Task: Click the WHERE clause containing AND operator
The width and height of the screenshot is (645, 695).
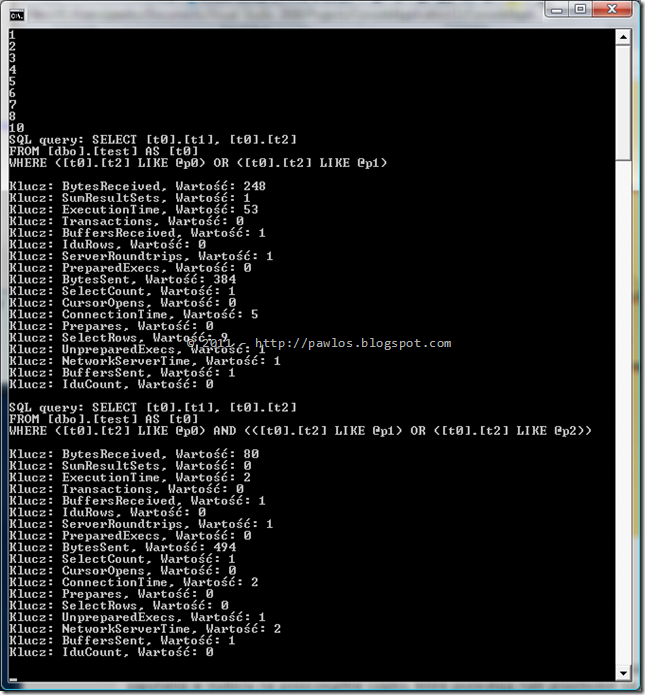Action: point(300,431)
